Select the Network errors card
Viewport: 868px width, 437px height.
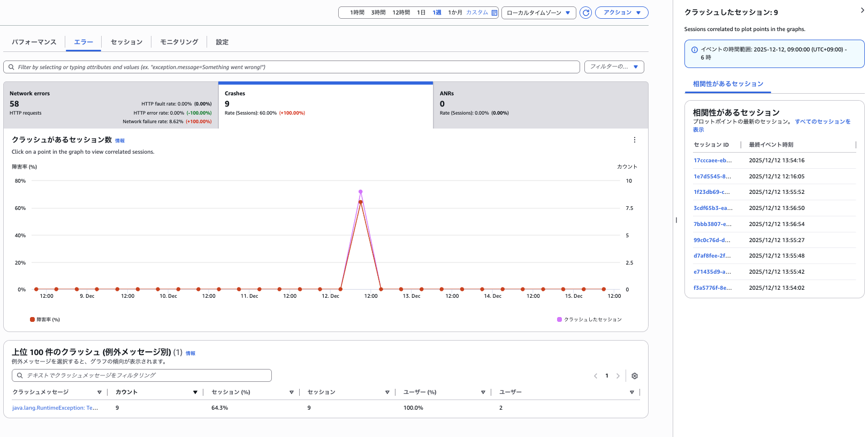111,106
